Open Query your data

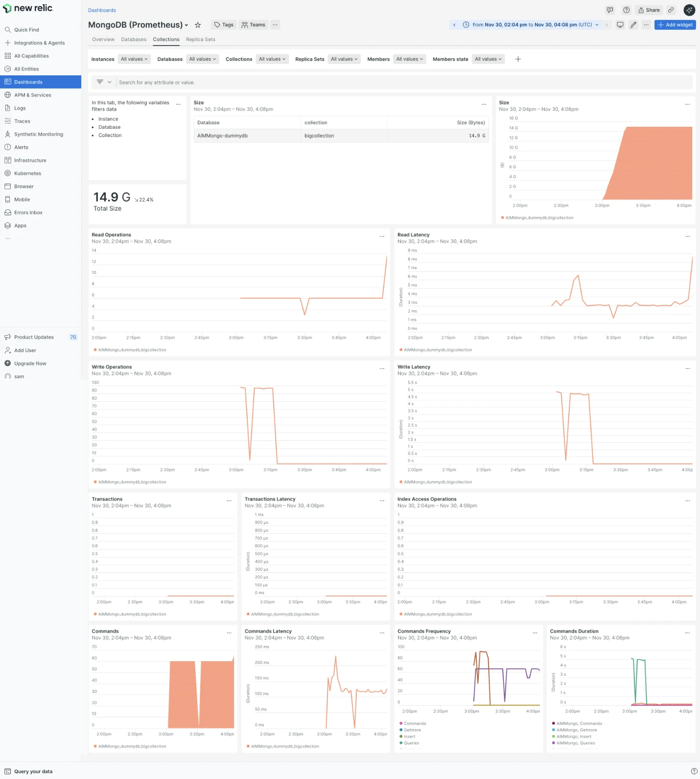coord(28,772)
